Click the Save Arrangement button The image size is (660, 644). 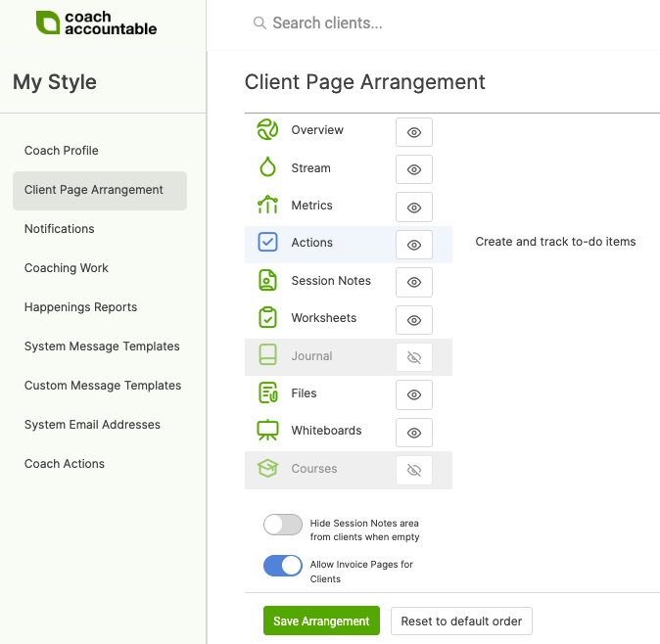321,621
